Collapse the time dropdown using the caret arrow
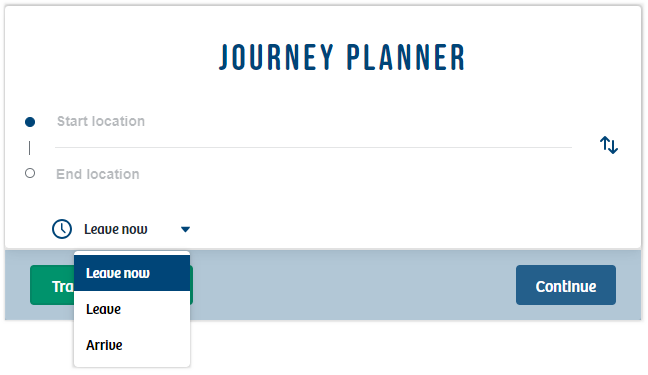Viewport: 648px width, 375px height. [x=185, y=229]
